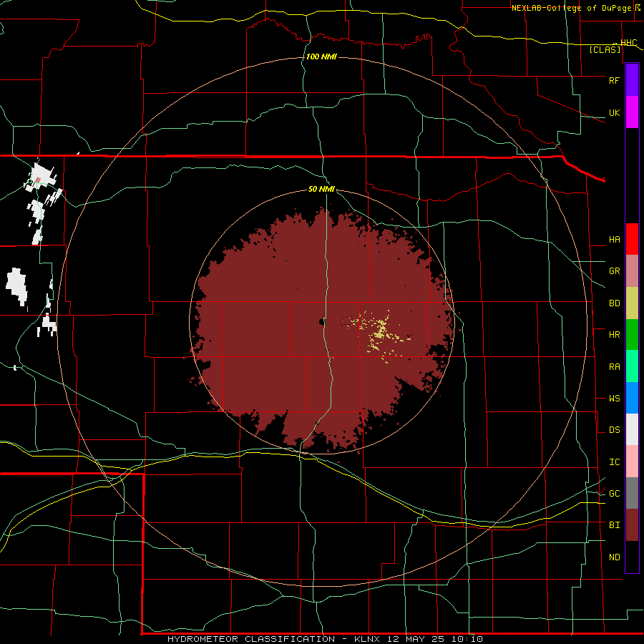This screenshot has width=644, height=644.
Task: Click the [CLAS] units label
Action: click(605, 49)
